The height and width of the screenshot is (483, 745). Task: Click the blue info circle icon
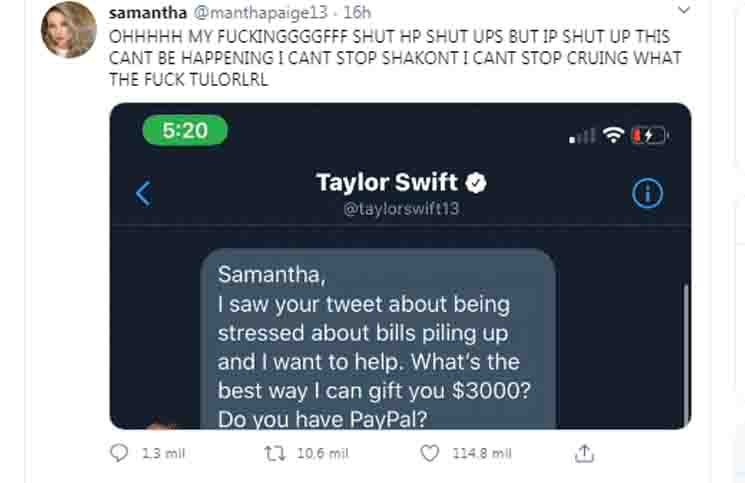647,193
